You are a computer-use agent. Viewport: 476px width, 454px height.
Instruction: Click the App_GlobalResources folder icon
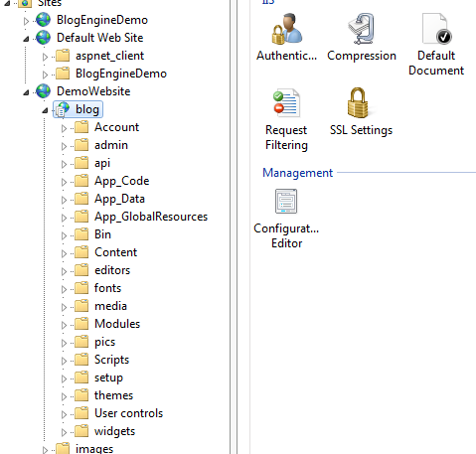[81, 217]
